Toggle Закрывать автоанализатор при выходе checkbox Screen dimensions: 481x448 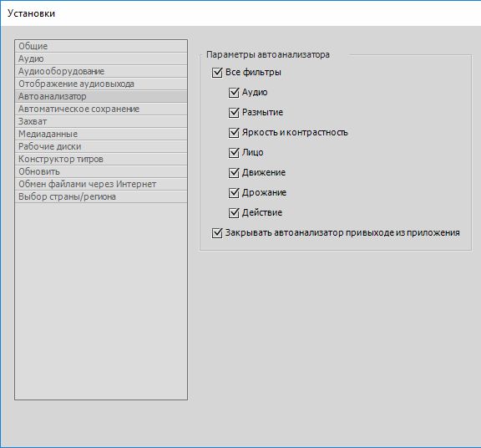(217, 233)
